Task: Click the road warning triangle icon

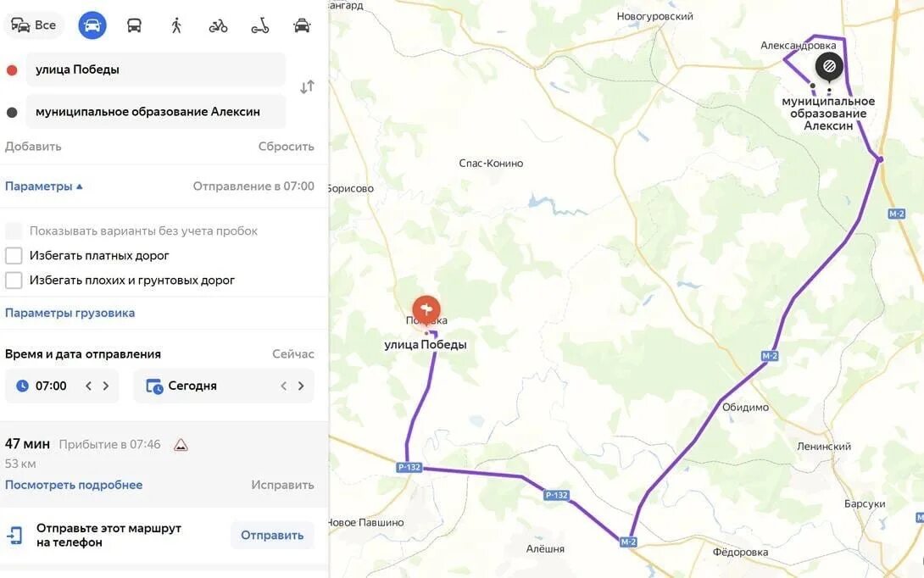Action: point(181,445)
